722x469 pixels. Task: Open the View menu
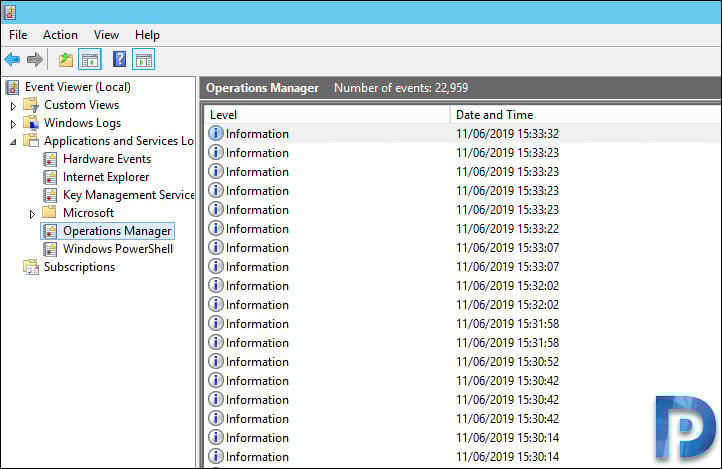point(106,35)
